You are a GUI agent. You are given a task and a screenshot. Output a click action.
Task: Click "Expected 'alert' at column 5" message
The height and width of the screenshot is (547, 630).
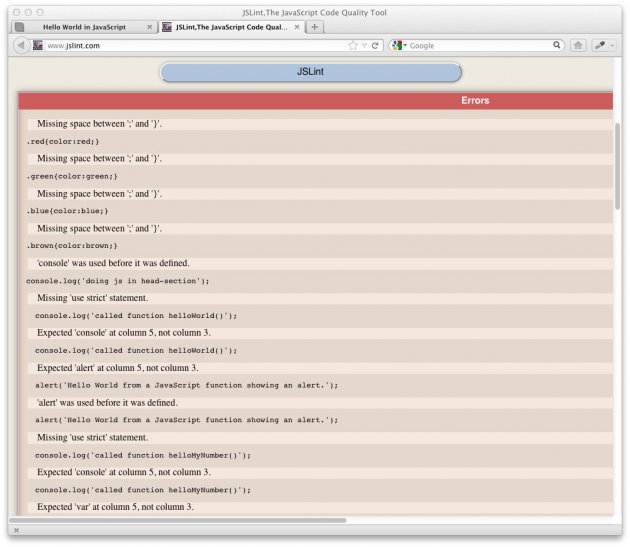[x=118, y=368]
